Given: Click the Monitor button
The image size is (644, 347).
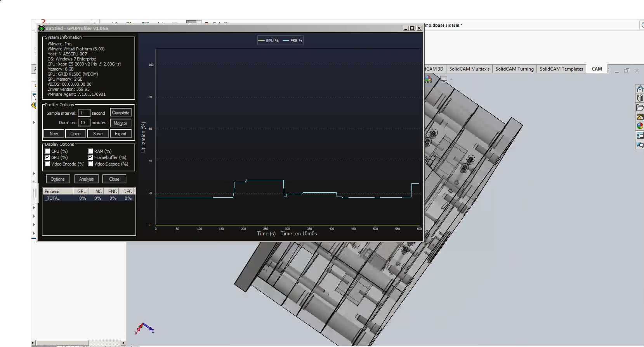Looking at the screenshot, I should point(121,123).
